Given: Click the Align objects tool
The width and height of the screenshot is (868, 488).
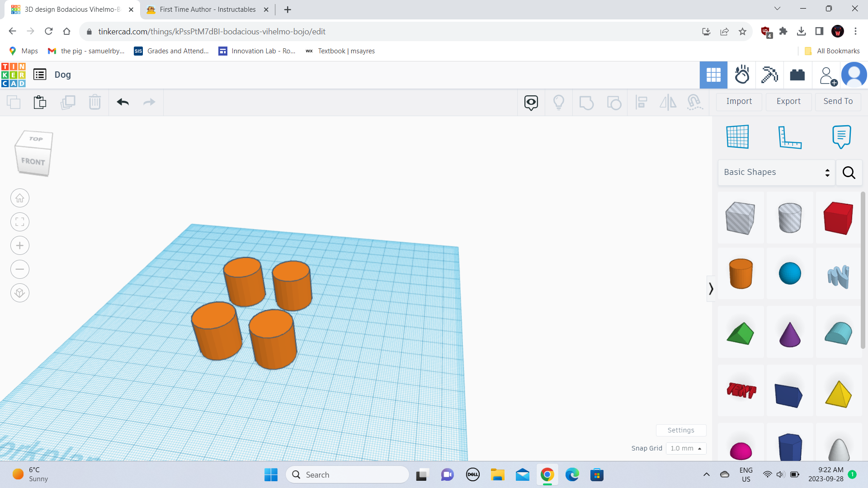Looking at the screenshot, I should [x=641, y=102].
